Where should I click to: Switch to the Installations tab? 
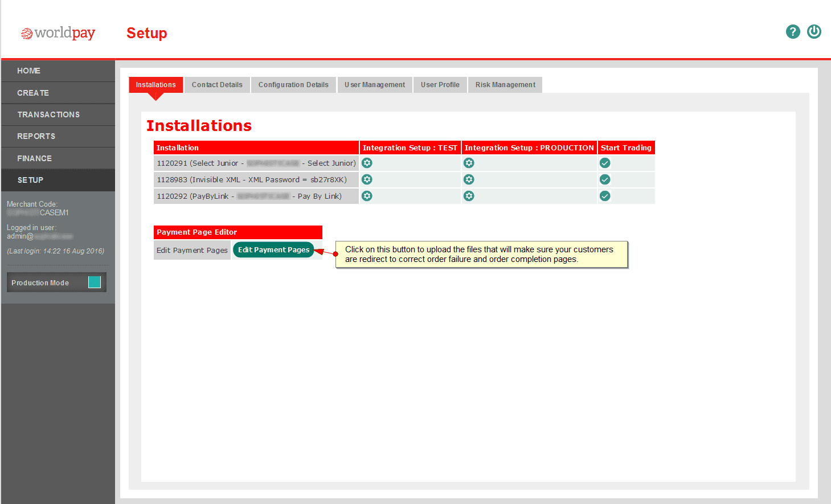coord(155,85)
